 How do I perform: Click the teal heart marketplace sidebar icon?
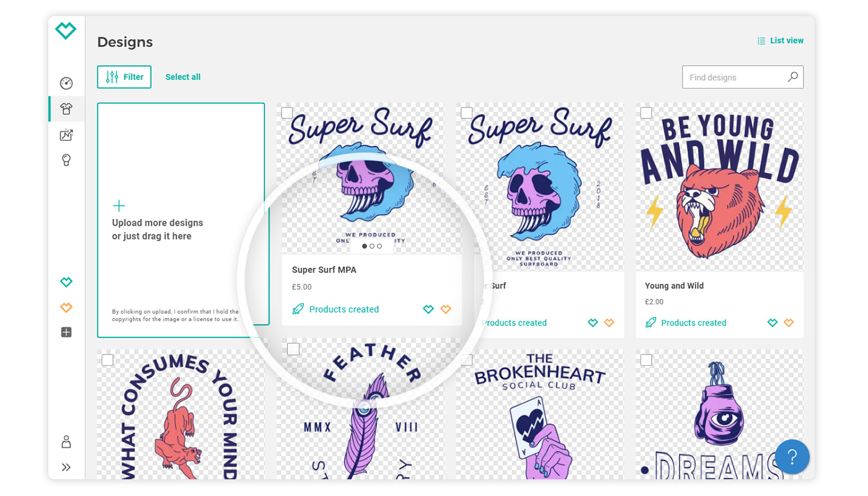66,282
